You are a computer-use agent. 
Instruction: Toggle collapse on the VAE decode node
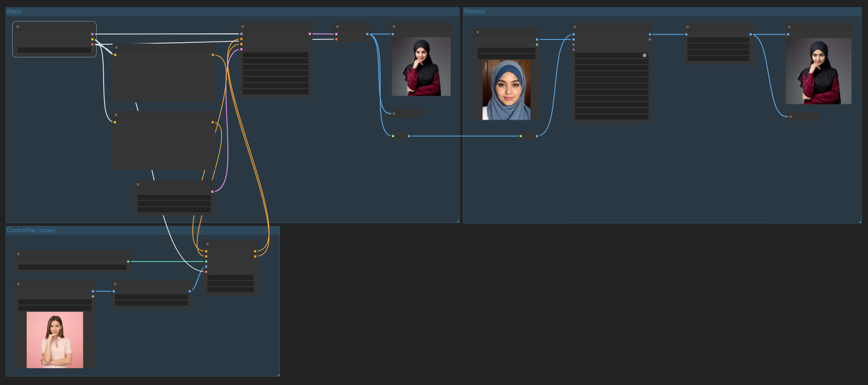coord(338,27)
